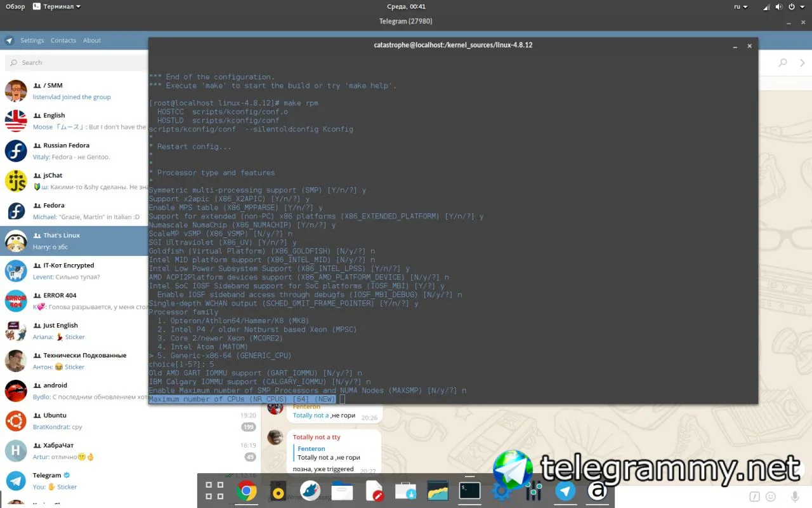Open the Fedora chat with Michael's message
812x508 pixels.
74,211
